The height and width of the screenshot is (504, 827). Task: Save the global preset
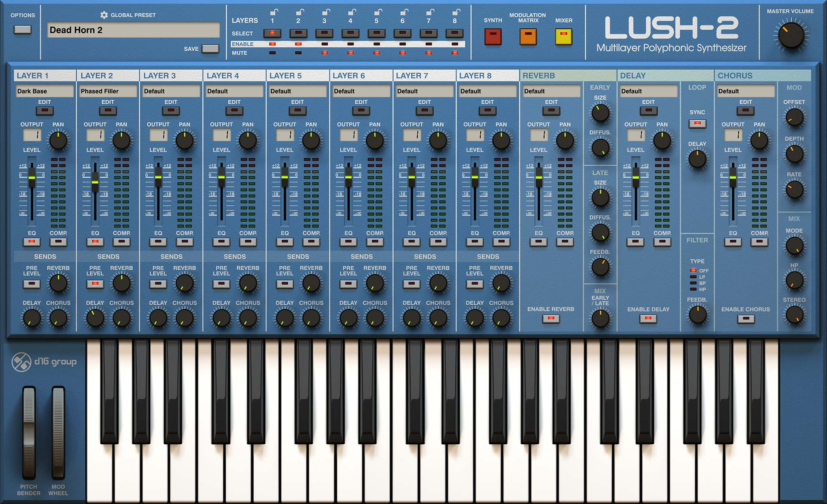point(211,49)
